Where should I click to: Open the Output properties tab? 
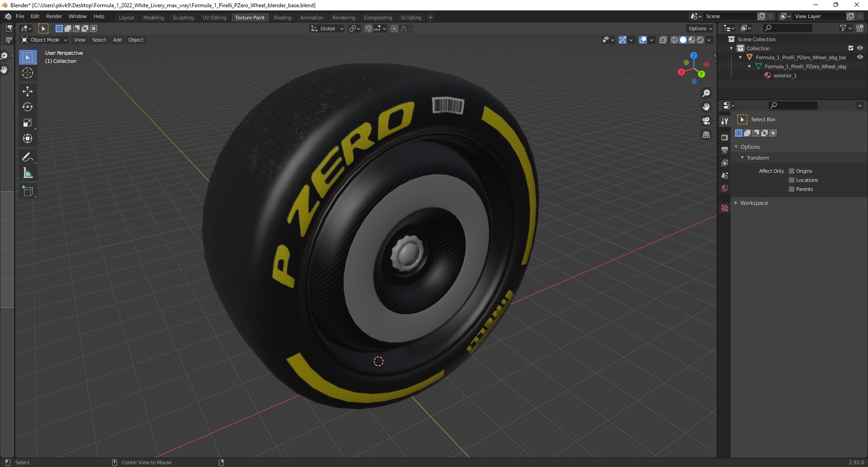point(725,150)
